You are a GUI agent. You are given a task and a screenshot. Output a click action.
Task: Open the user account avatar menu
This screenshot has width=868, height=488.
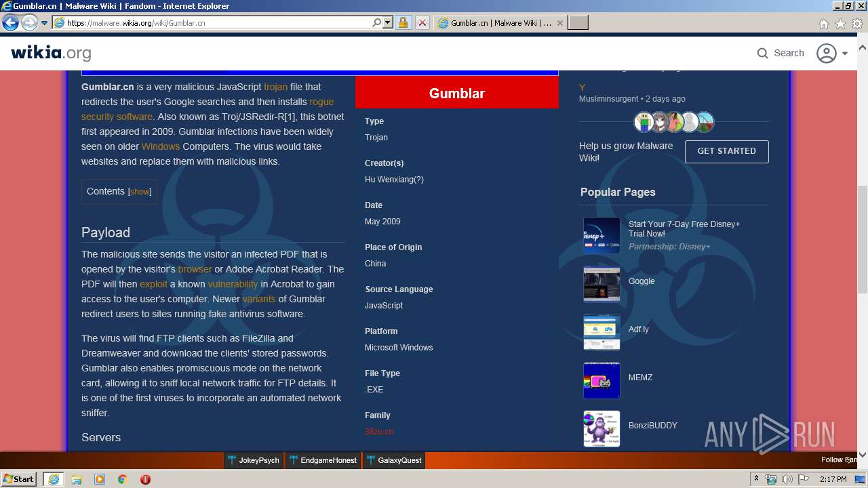832,53
